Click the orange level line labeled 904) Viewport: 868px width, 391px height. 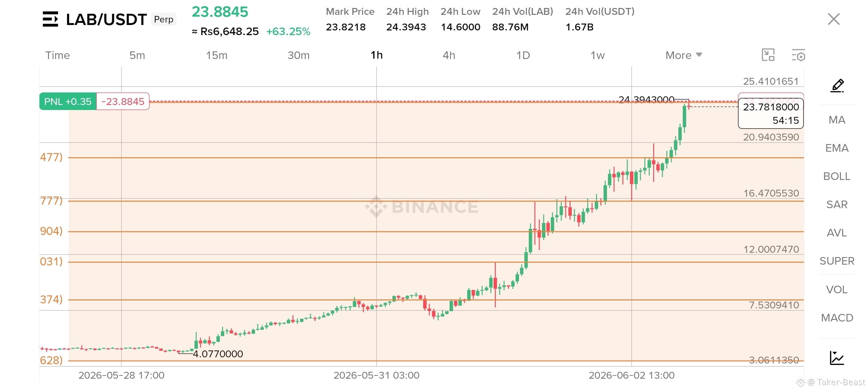click(x=436, y=231)
